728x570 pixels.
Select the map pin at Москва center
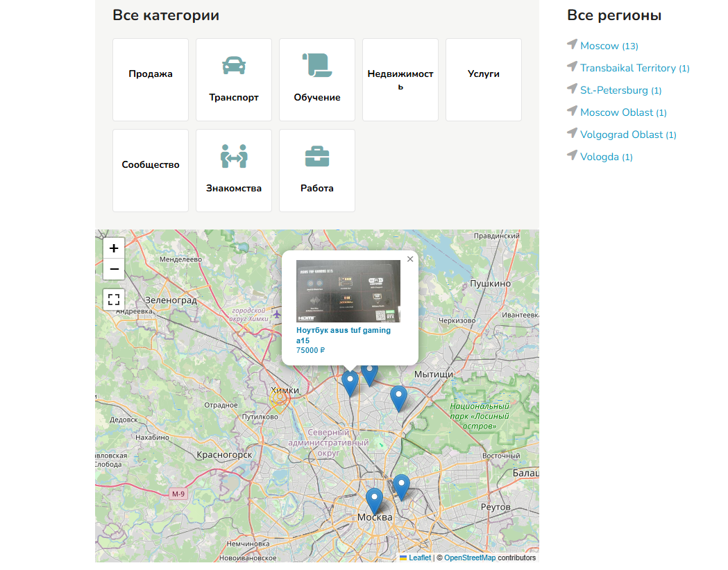[374, 500]
